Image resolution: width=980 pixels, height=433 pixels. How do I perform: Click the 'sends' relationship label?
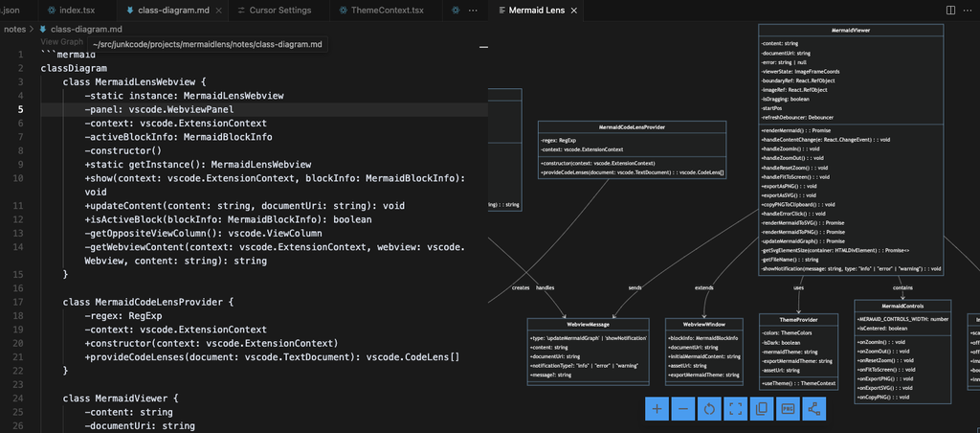(635, 287)
